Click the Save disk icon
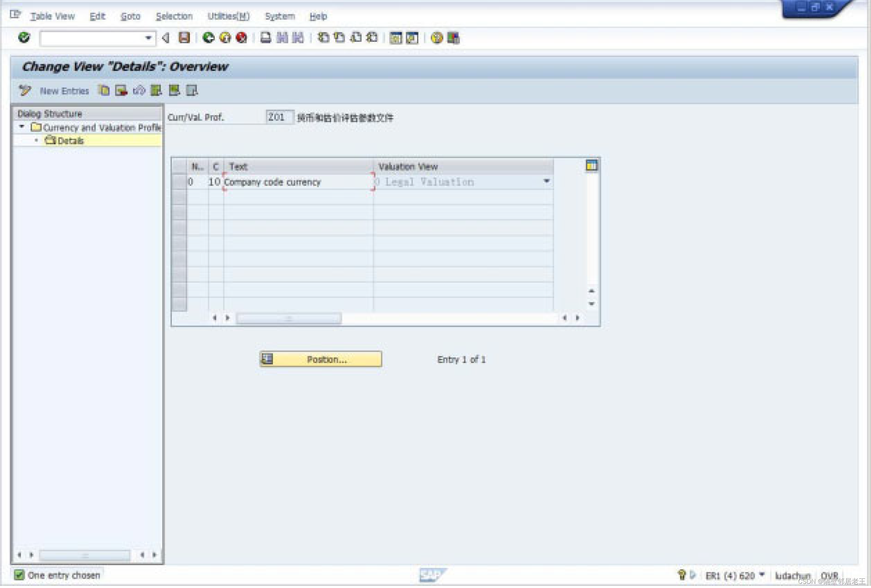Viewport: 871px width, 588px height. pos(184,37)
